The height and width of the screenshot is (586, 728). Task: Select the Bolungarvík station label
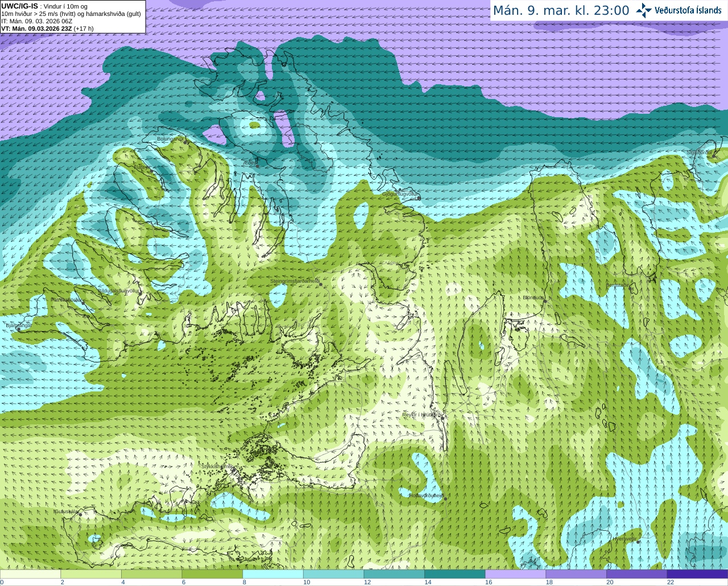click(171, 139)
